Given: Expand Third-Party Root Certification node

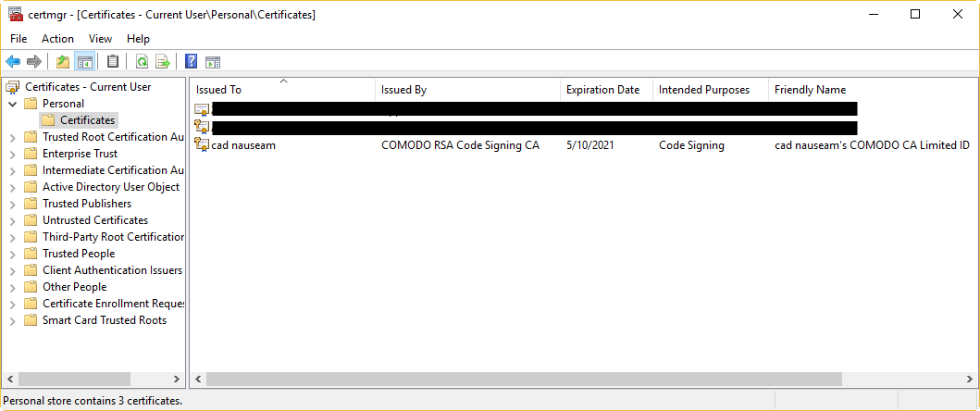Looking at the screenshot, I should click(13, 237).
